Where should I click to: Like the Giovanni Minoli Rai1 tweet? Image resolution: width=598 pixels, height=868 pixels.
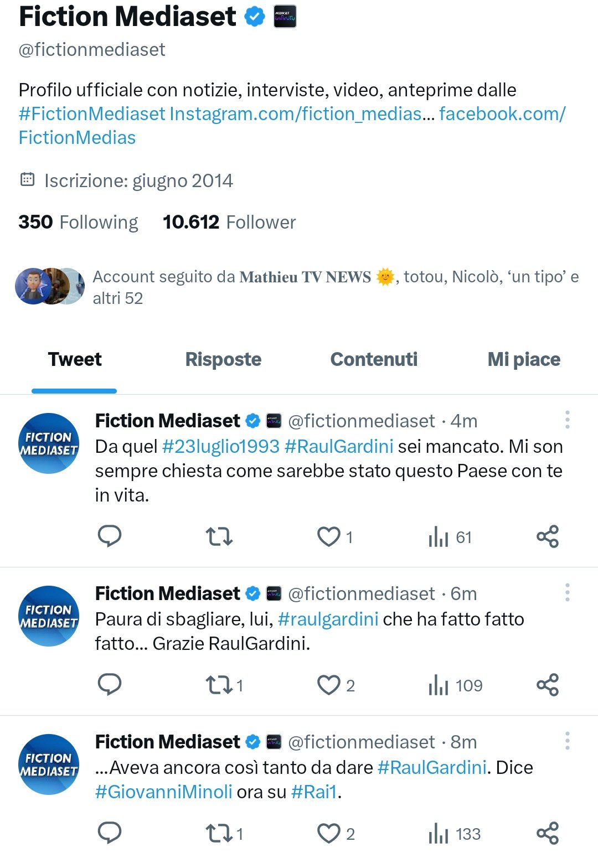click(x=329, y=833)
